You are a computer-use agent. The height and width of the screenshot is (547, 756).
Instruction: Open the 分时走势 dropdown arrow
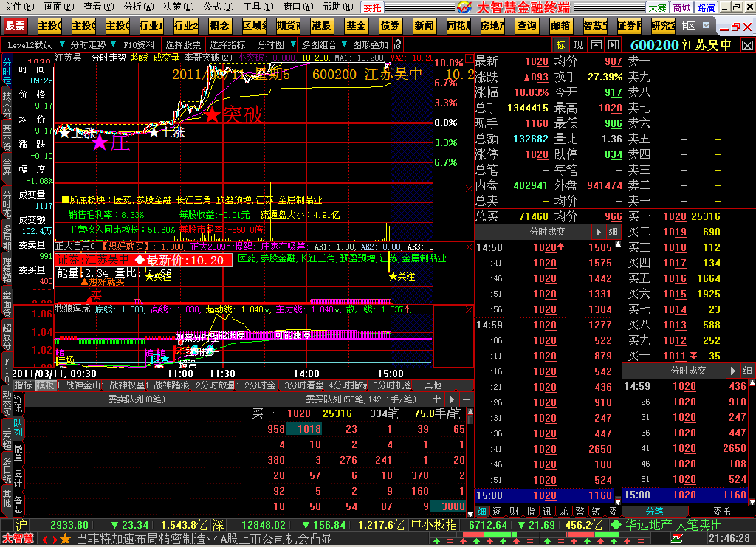(113, 45)
